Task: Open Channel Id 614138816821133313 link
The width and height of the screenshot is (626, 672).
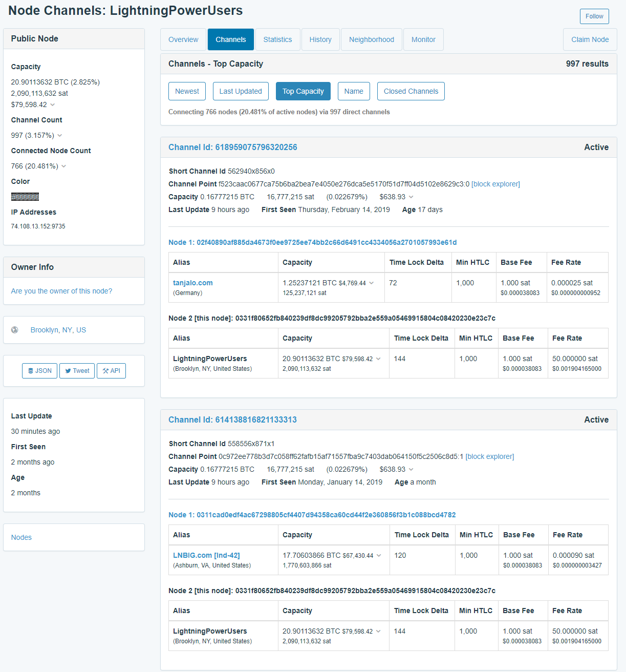Action: point(233,419)
